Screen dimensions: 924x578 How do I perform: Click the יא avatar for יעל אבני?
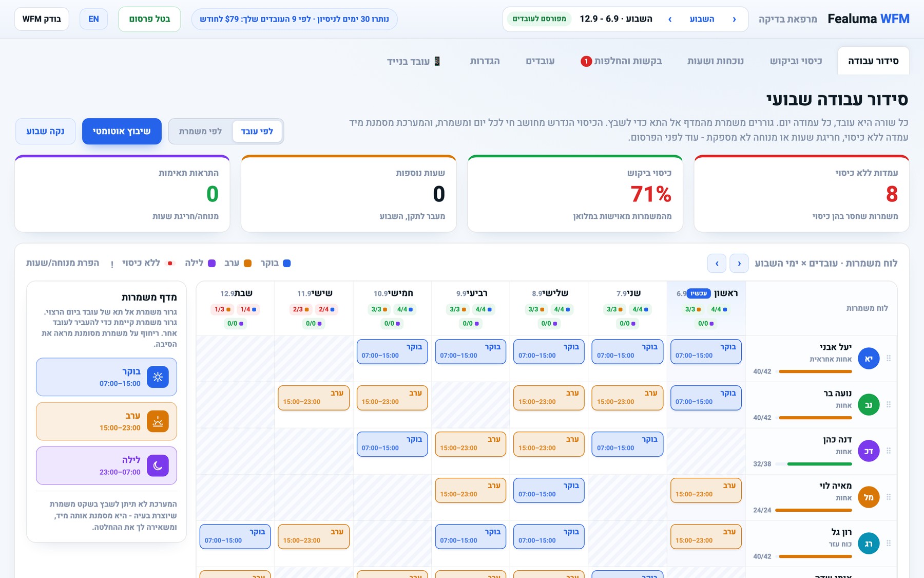(x=869, y=359)
